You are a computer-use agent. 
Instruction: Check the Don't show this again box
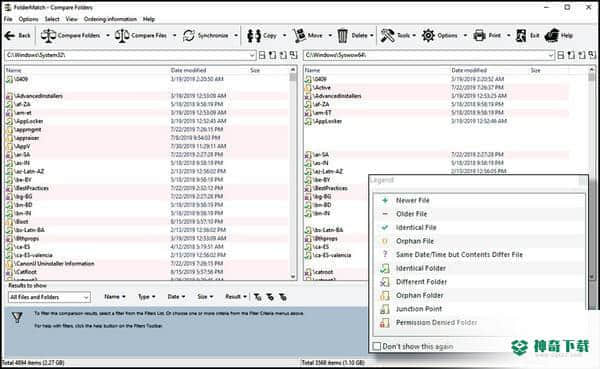pos(377,346)
